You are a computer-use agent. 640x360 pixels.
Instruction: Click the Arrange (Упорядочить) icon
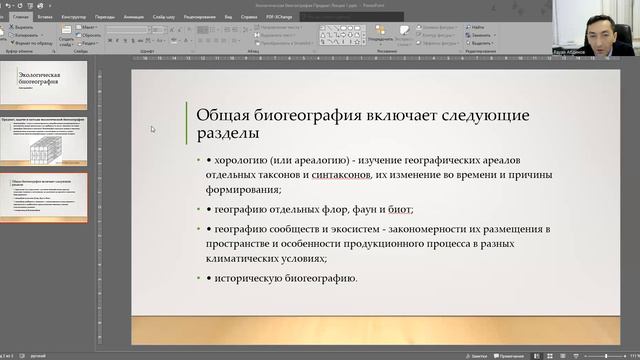(380, 34)
